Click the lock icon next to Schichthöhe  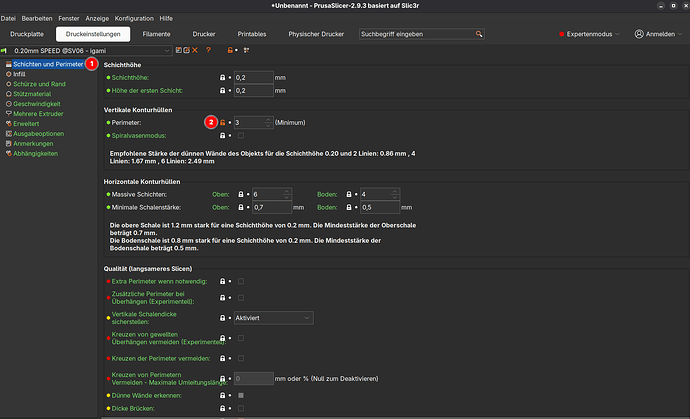(x=223, y=77)
